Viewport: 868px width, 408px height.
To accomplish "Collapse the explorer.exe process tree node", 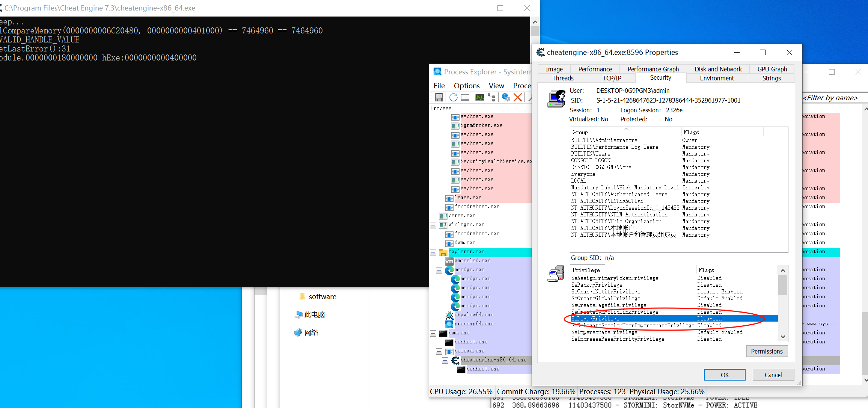I will pyautogui.click(x=433, y=252).
